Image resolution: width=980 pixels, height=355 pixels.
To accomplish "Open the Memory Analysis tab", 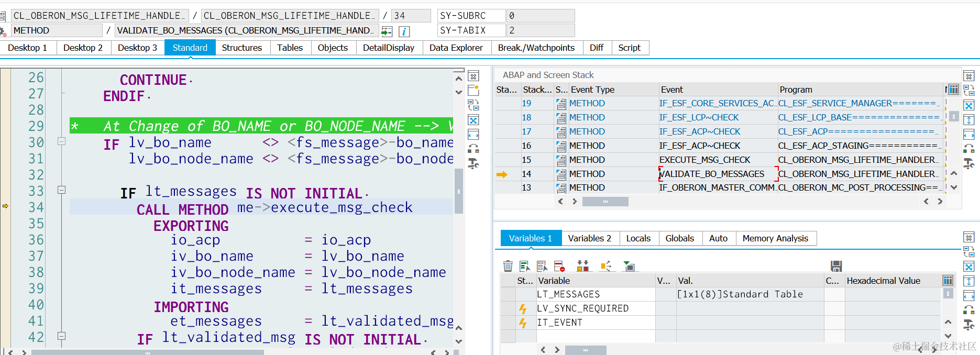I will (x=775, y=238).
